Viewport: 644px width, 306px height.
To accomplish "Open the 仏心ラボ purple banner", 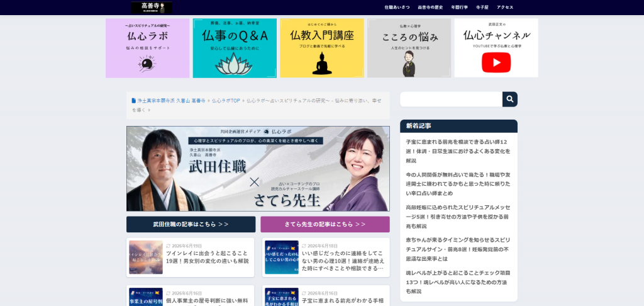I will [x=147, y=48].
